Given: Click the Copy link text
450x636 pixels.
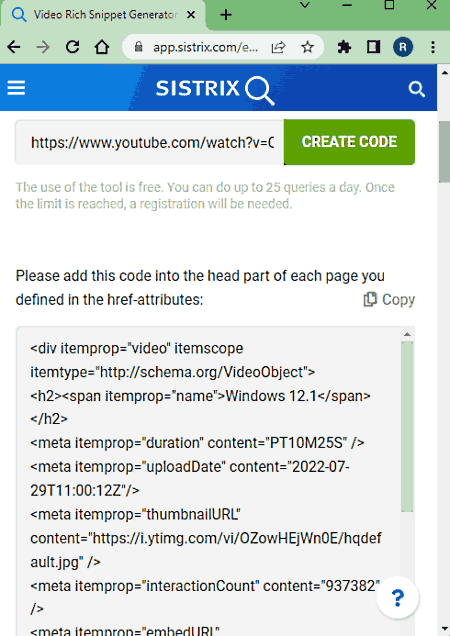Looking at the screenshot, I should pyautogui.click(x=398, y=300).
